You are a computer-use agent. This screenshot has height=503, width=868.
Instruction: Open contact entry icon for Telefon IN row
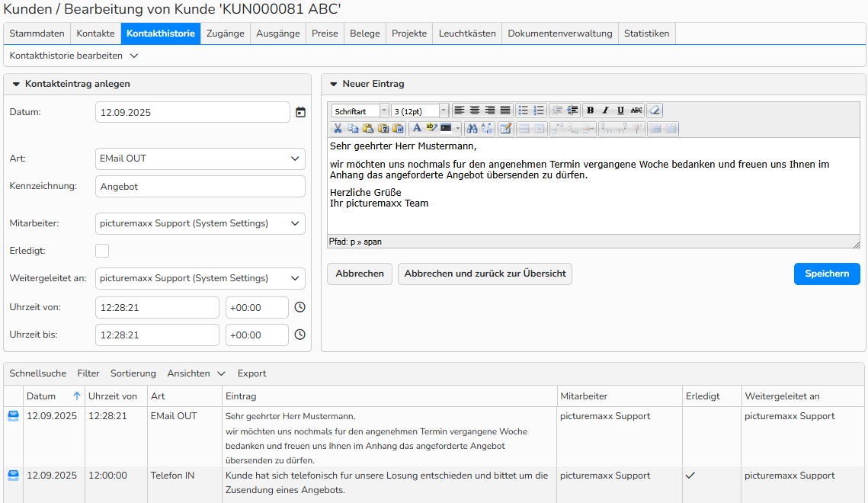pyautogui.click(x=13, y=476)
